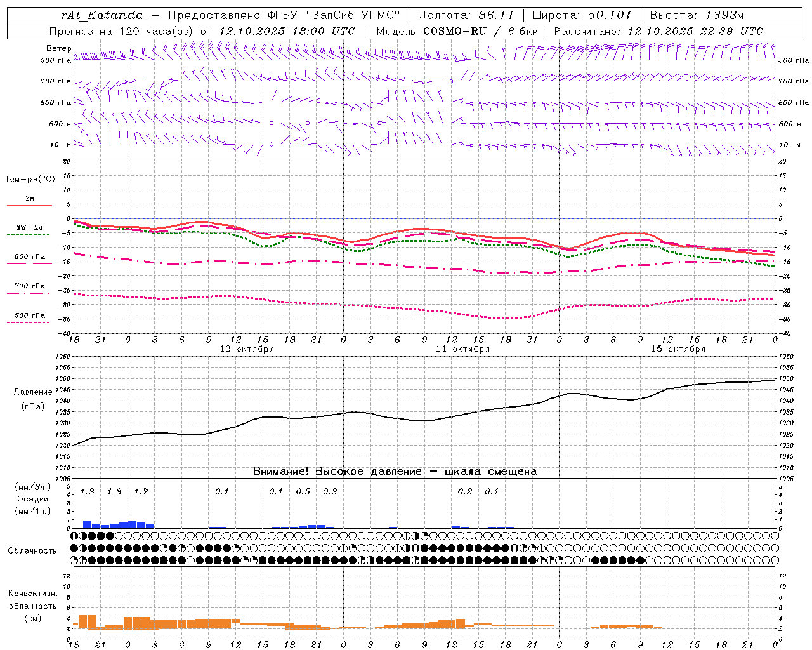Select the forecast start time 12.10.2025 18:00 UTC
The image size is (812, 650).
[287, 31]
